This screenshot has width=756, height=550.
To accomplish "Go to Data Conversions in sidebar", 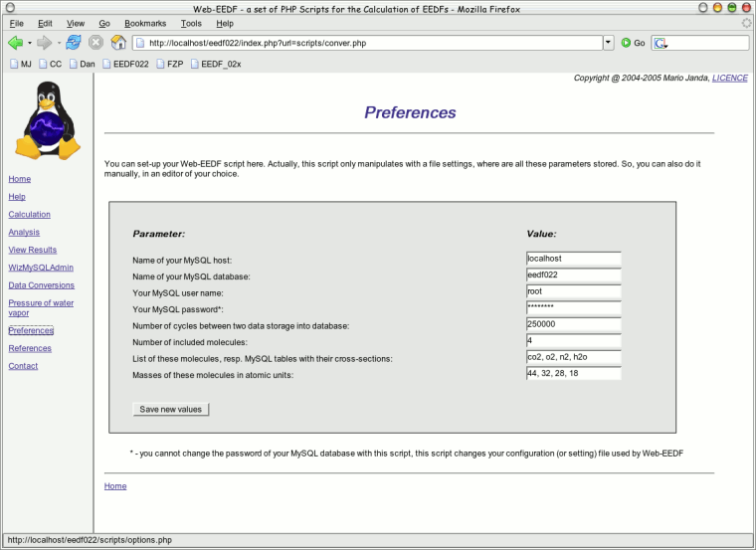I will pyautogui.click(x=41, y=285).
